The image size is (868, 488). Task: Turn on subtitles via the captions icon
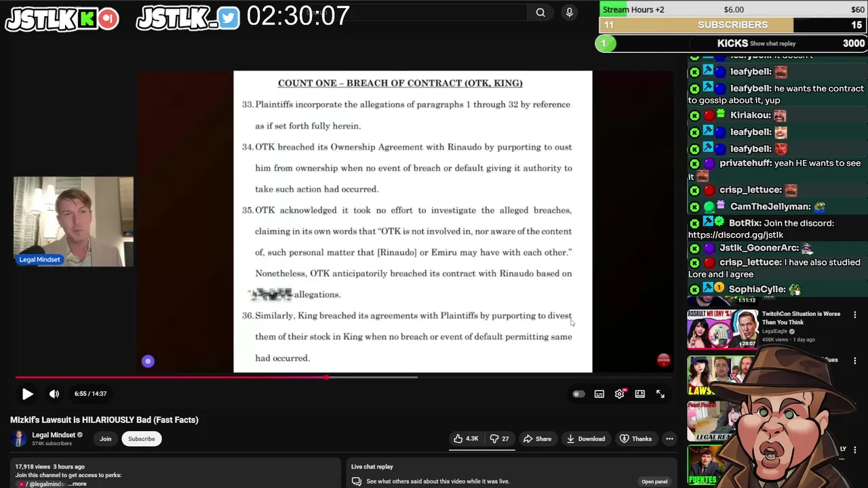(599, 394)
